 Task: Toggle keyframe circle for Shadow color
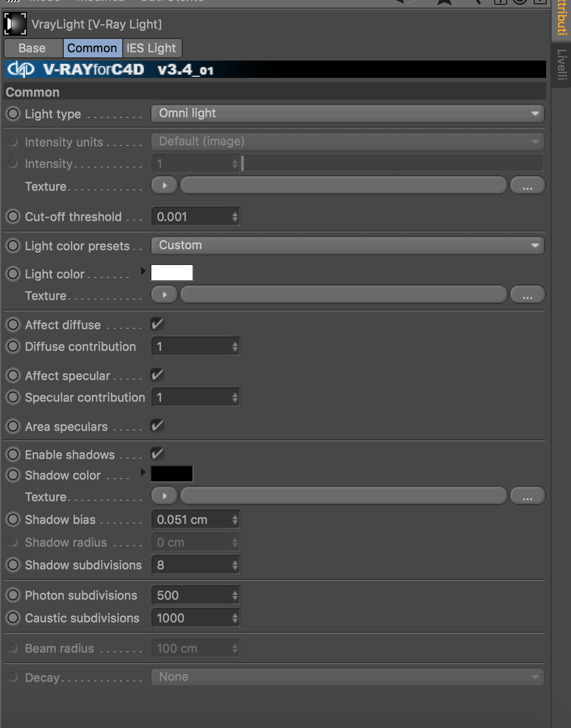(x=13, y=475)
